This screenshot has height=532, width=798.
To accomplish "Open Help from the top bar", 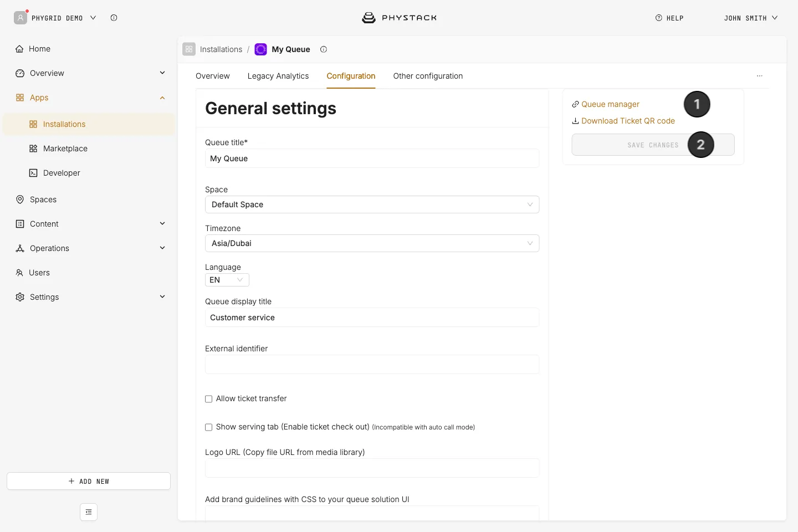I will coord(669,18).
